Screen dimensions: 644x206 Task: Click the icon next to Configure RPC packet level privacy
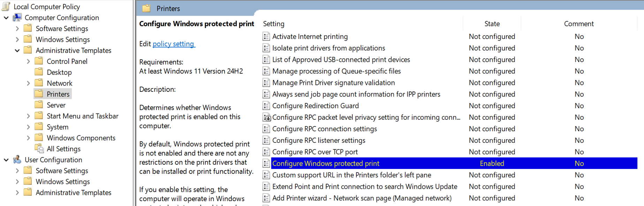point(266,117)
